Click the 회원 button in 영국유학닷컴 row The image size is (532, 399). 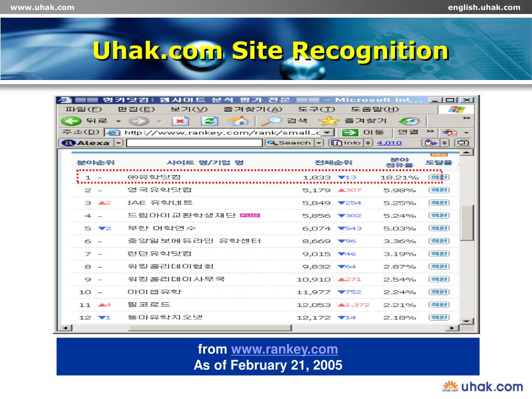point(439,190)
